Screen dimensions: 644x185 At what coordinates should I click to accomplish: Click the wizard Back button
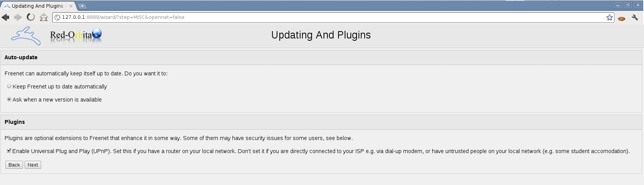pyautogui.click(x=14, y=165)
